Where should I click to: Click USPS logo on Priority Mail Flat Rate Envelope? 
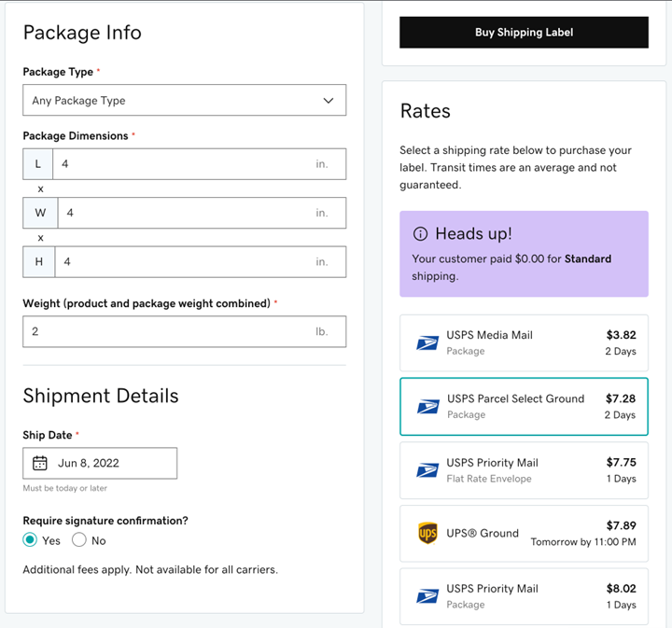pos(427,470)
